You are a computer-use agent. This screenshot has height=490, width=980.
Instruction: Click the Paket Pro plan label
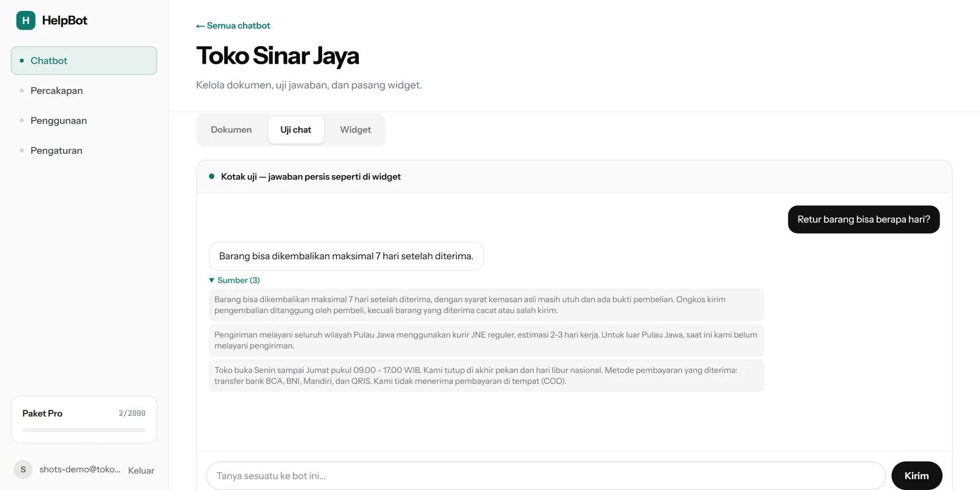pyautogui.click(x=42, y=413)
